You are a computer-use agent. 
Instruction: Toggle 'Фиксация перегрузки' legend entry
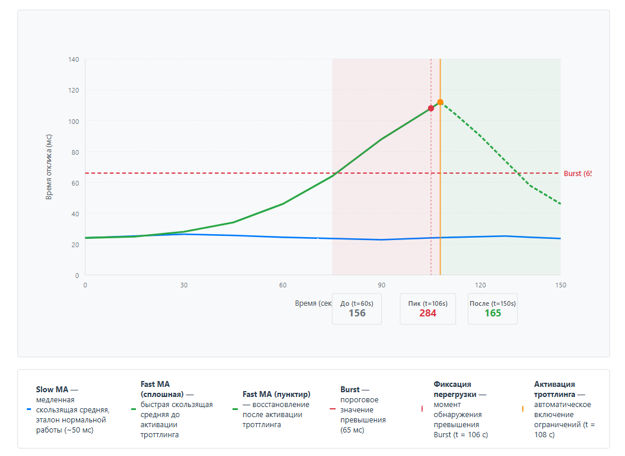(455, 409)
